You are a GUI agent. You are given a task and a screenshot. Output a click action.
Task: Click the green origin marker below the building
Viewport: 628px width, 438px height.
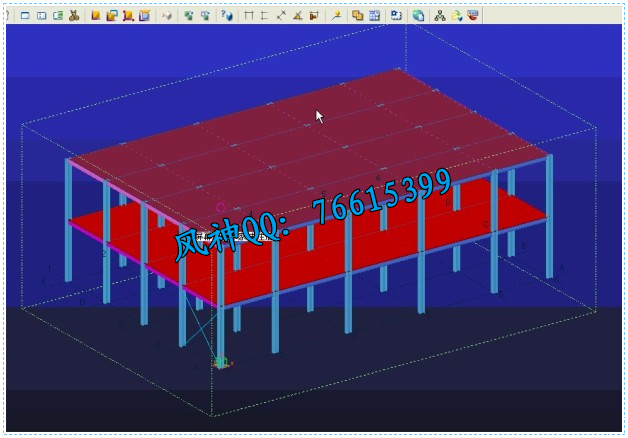tap(221, 362)
